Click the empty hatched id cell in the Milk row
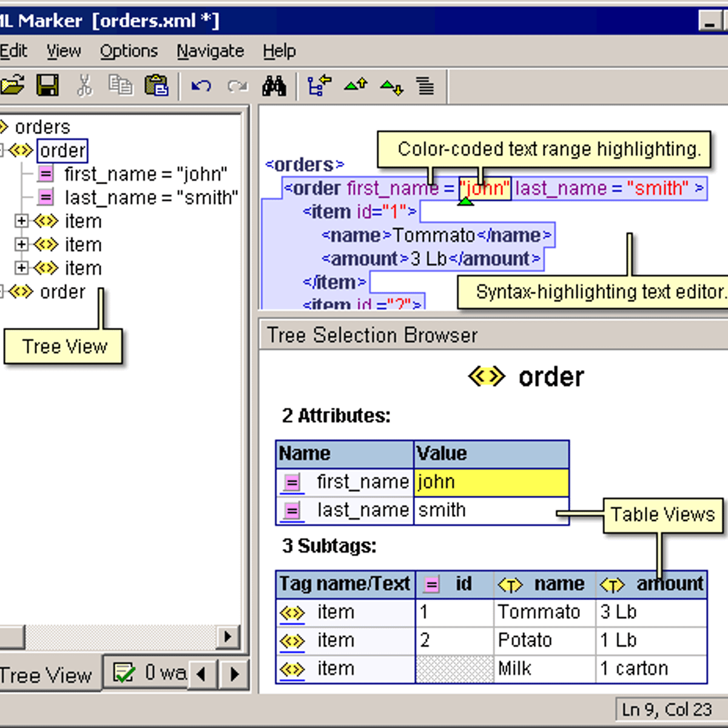 point(454,669)
